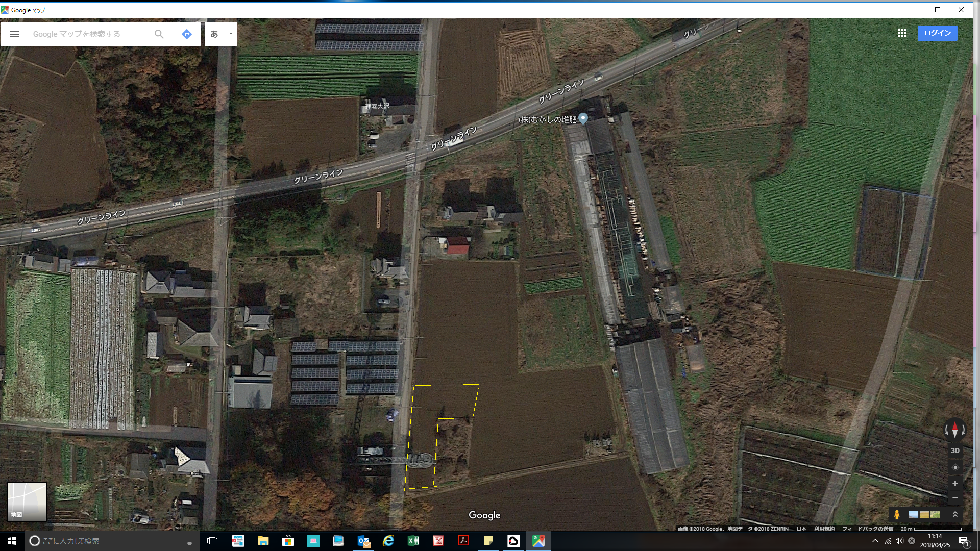This screenshot has height=551, width=980.
Task: Click フィードバックの送信 feedback link
Action: (867, 529)
